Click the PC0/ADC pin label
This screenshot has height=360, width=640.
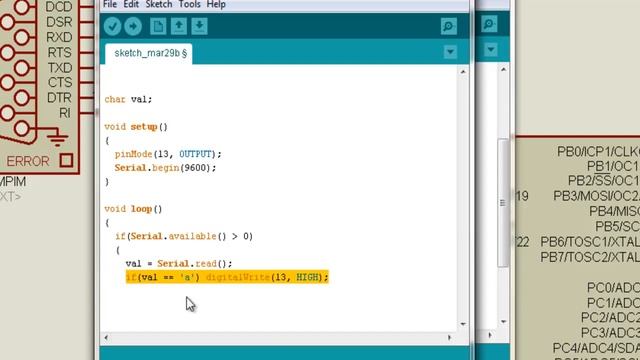point(613,288)
